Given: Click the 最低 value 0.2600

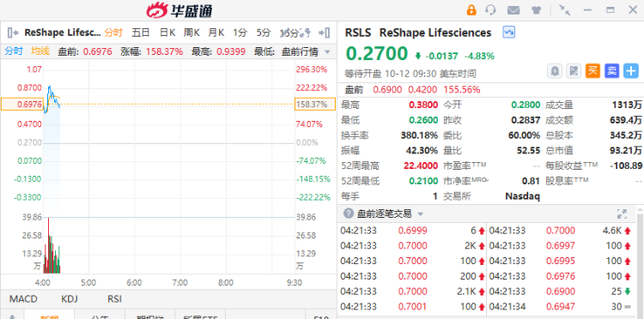Looking at the screenshot, I should [423, 120].
